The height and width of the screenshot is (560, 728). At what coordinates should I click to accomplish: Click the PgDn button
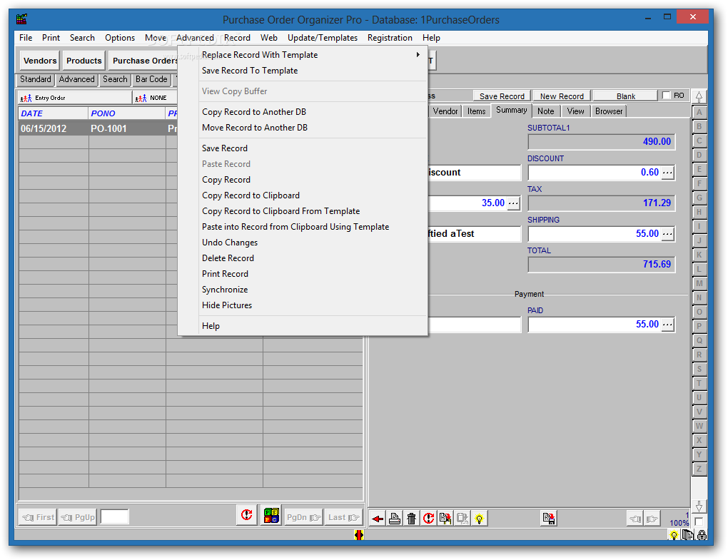[x=303, y=517]
